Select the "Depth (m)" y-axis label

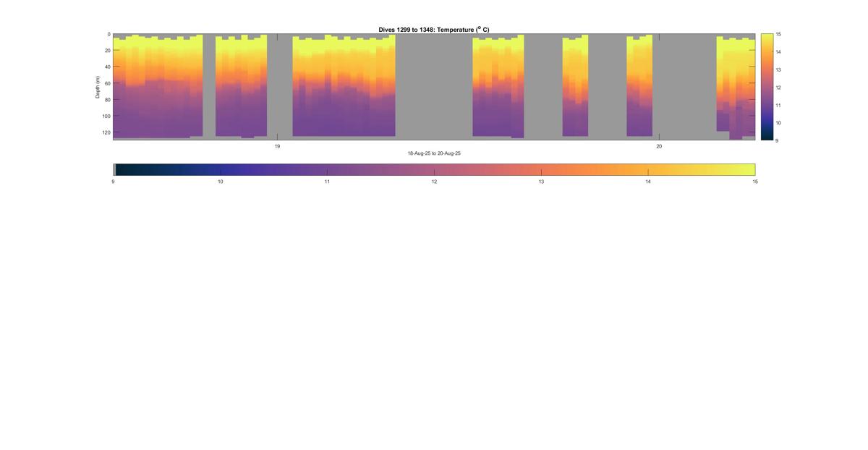click(98, 87)
